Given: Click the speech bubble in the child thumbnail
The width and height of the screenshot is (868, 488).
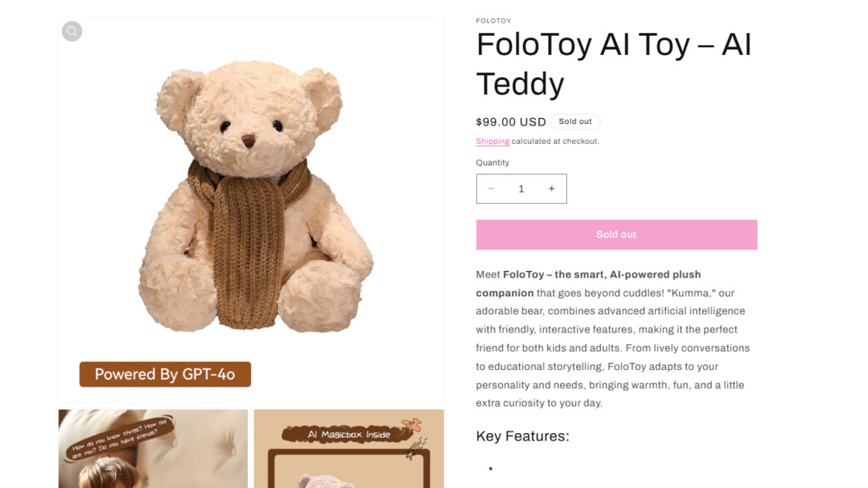Looking at the screenshot, I should (x=120, y=437).
